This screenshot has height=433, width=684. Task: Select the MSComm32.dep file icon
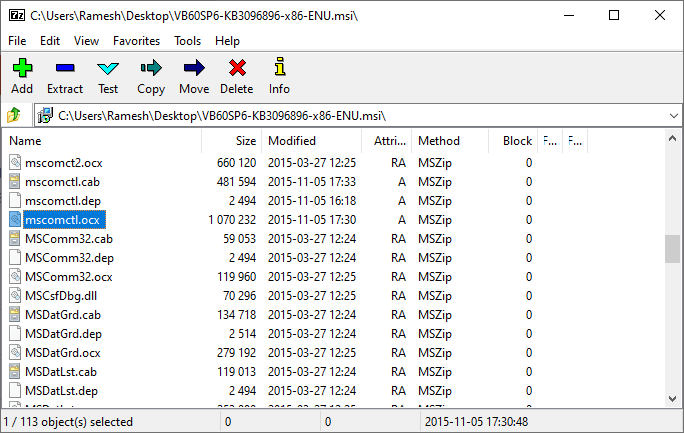click(15, 258)
